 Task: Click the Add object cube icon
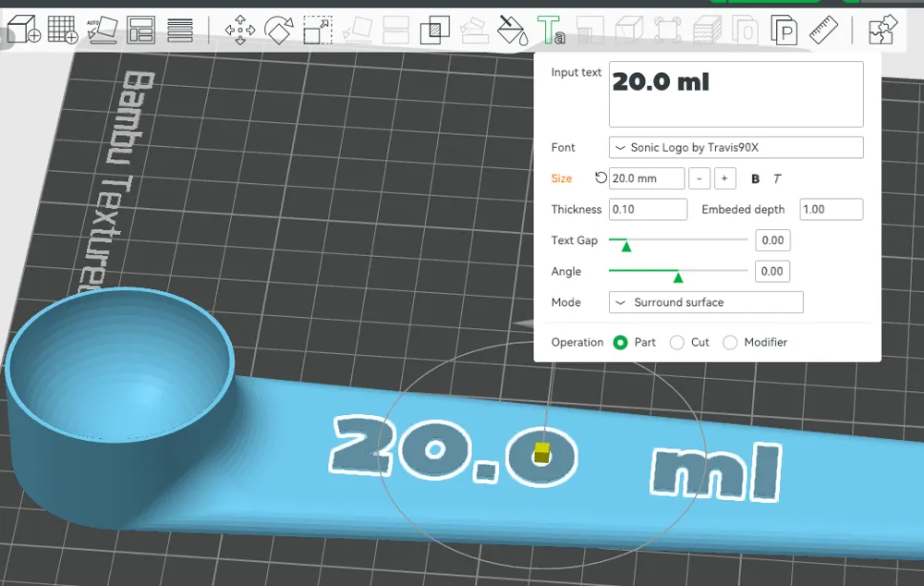(24, 30)
